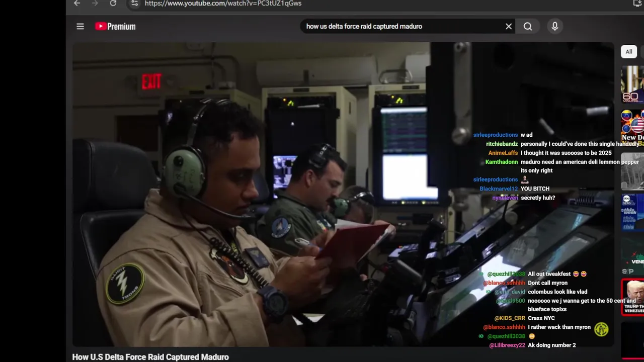The image size is (644, 362).
Task: Click chat message Ak doing number 2
Action: (551, 345)
